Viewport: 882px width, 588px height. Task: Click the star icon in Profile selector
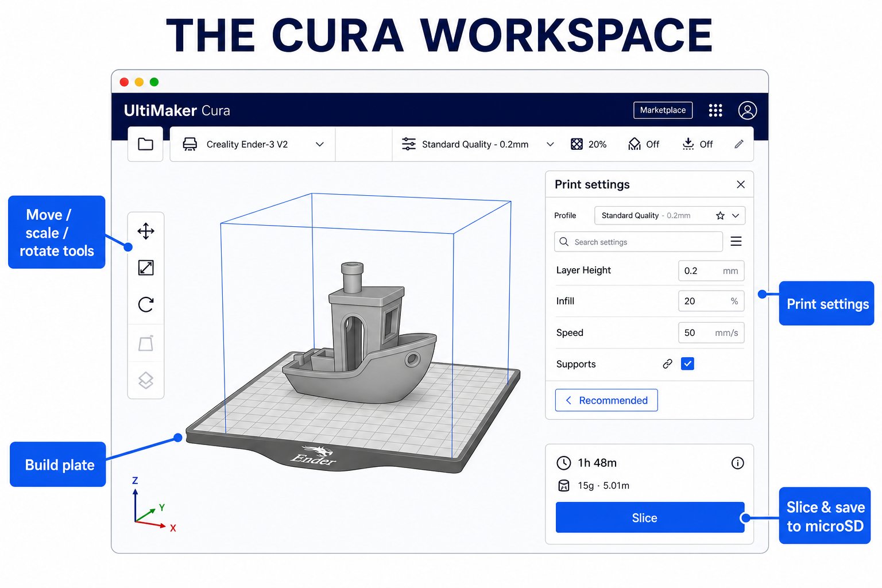[x=720, y=216]
